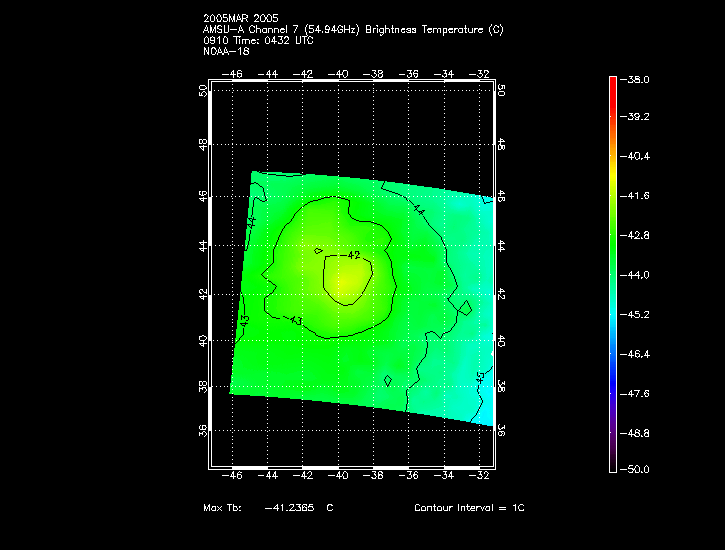Click the -43 contour label inside the plot
The image size is (725, 550).
click(x=295, y=320)
